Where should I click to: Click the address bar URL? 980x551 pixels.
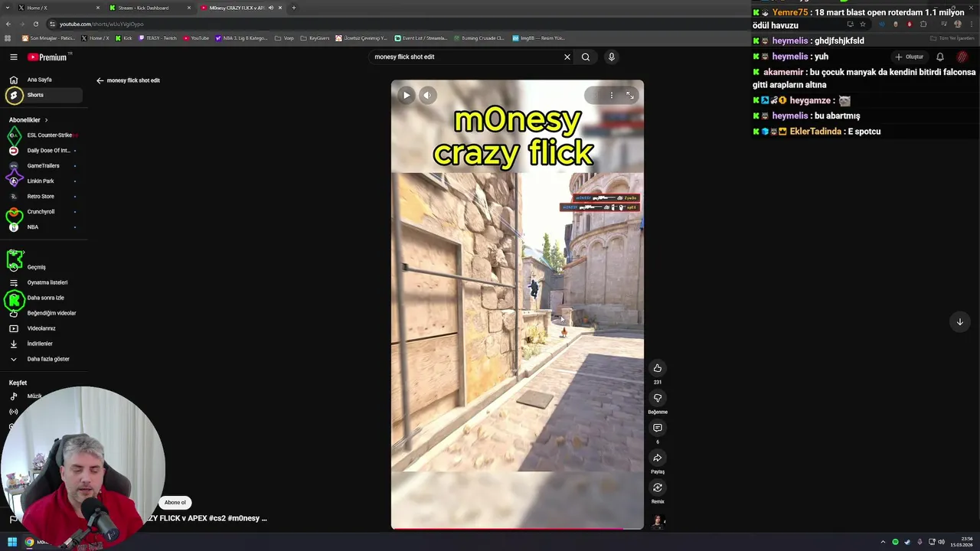(x=101, y=24)
